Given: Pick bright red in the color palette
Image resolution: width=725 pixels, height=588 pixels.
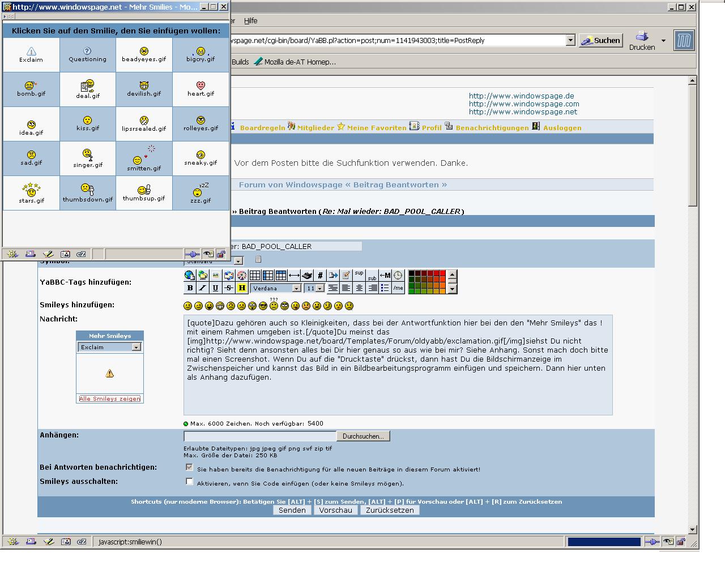Looking at the screenshot, I should [x=442, y=274].
